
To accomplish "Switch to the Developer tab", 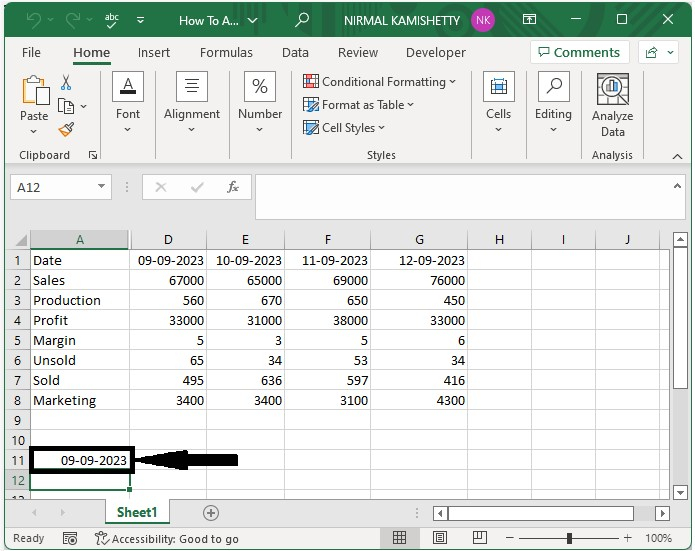I will click(x=435, y=52).
